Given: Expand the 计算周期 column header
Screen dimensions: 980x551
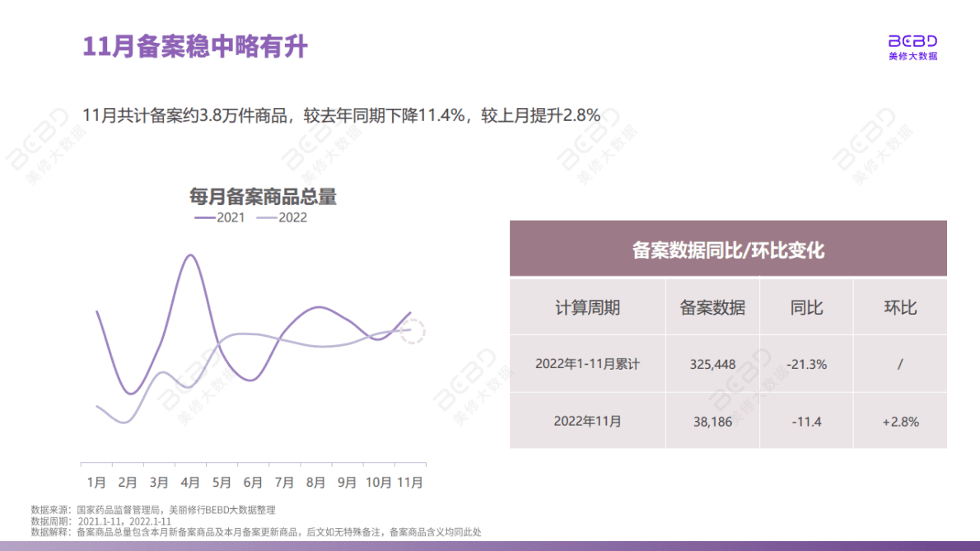Looking at the screenshot, I should pos(587,306).
